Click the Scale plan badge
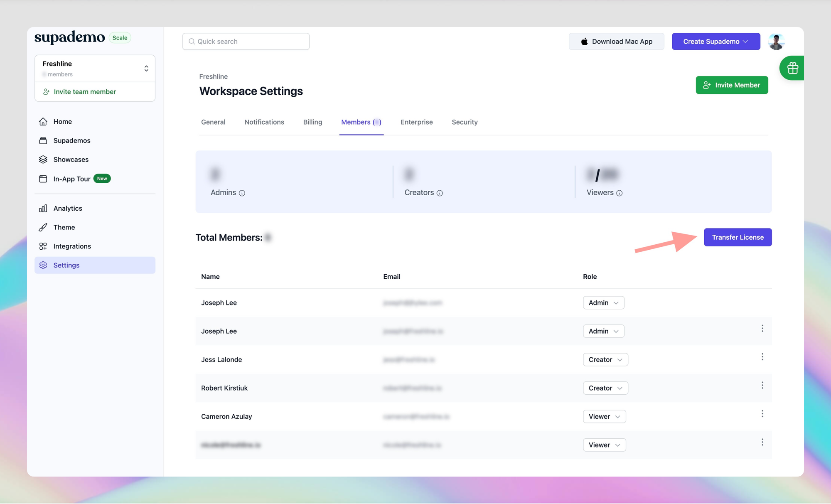831x504 pixels. pyautogui.click(x=120, y=38)
